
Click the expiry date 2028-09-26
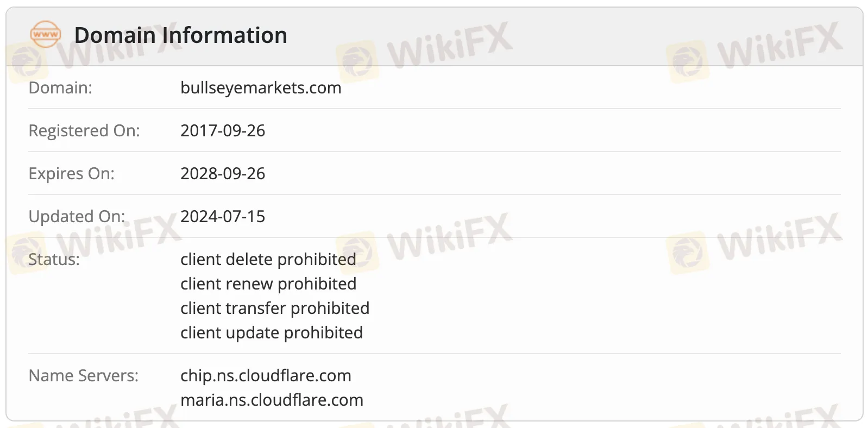pos(223,173)
